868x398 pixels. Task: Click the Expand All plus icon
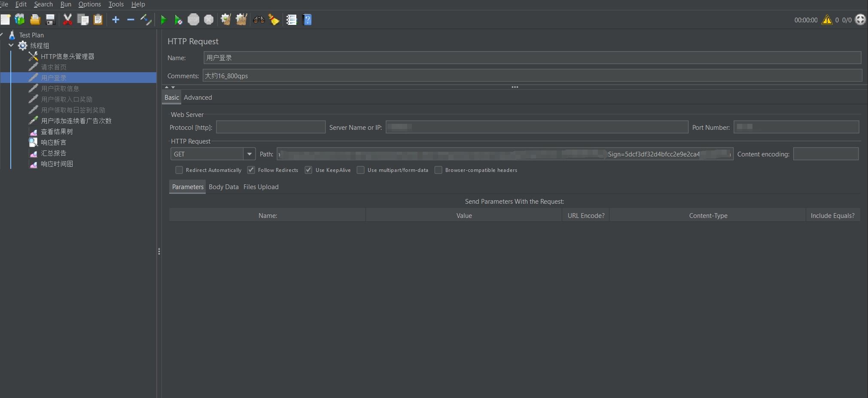(x=116, y=20)
